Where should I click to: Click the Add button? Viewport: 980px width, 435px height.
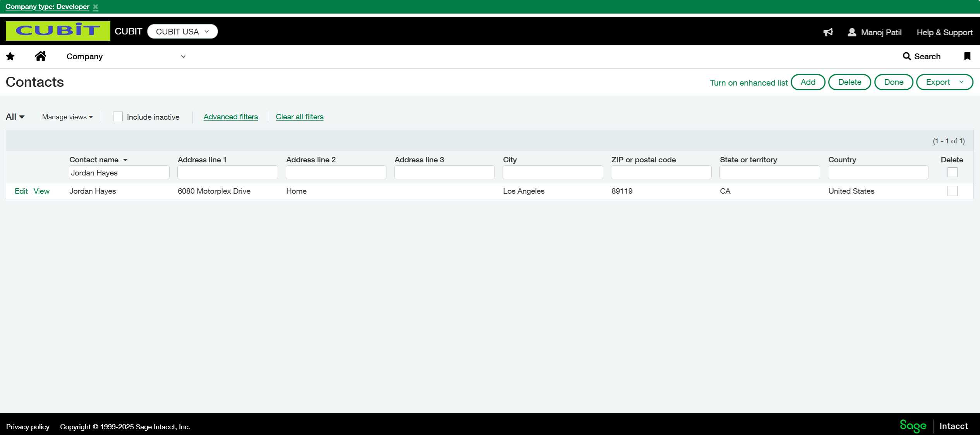tap(808, 82)
